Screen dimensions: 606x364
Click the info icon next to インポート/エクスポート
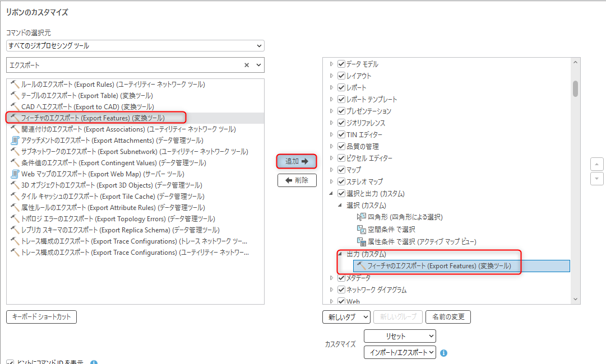[x=443, y=353]
